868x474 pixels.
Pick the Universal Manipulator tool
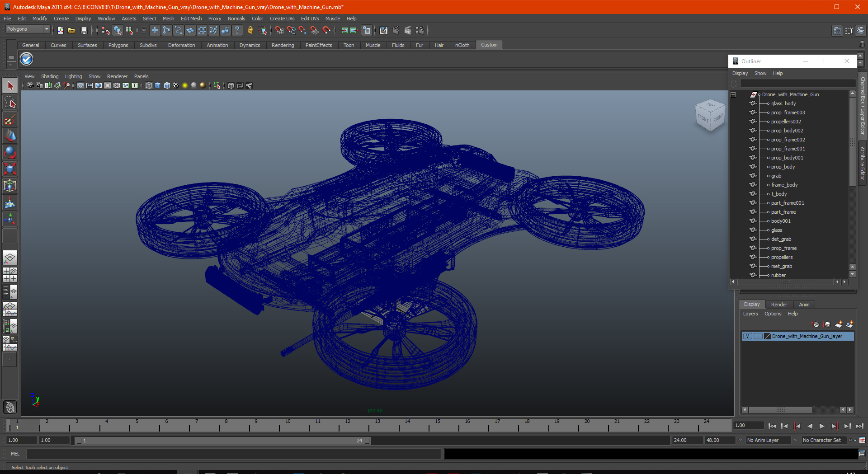coord(10,186)
